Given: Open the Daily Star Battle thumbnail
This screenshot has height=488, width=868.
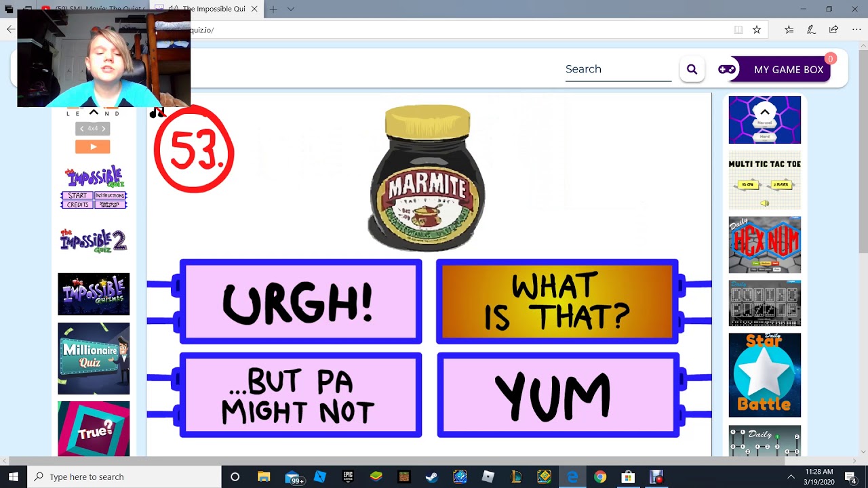Looking at the screenshot, I should 764,375.
